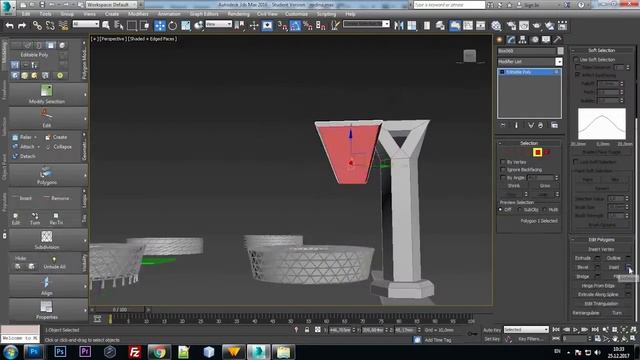This screenshot has width=640, height=360.
Task: Open the Rendering menu
Action: click(238, 14)
